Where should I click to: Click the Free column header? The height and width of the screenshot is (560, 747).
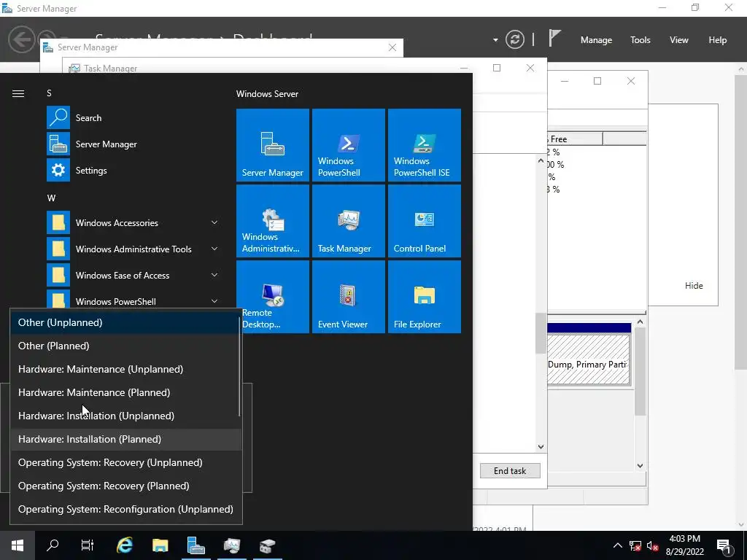[575, 139]
